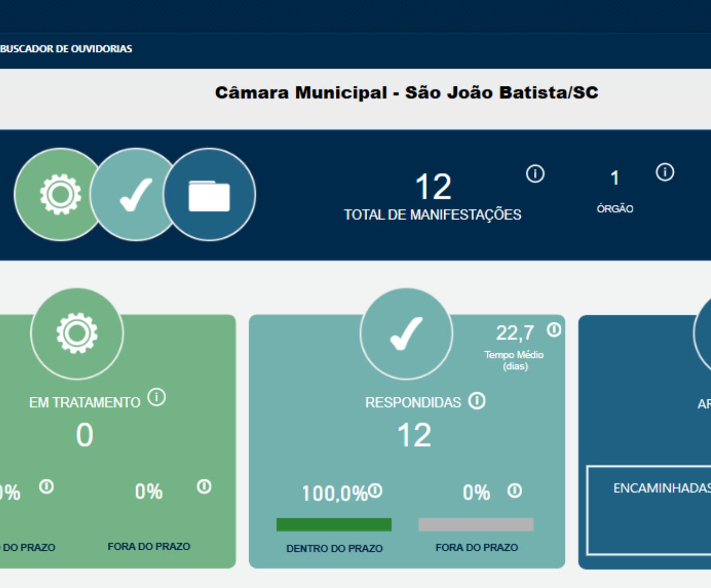Image resolution: width=711 pixels, height=588 pixels.
Task: Click the gray Fora do Prazo progress bar
Action: tap(476, 525)
